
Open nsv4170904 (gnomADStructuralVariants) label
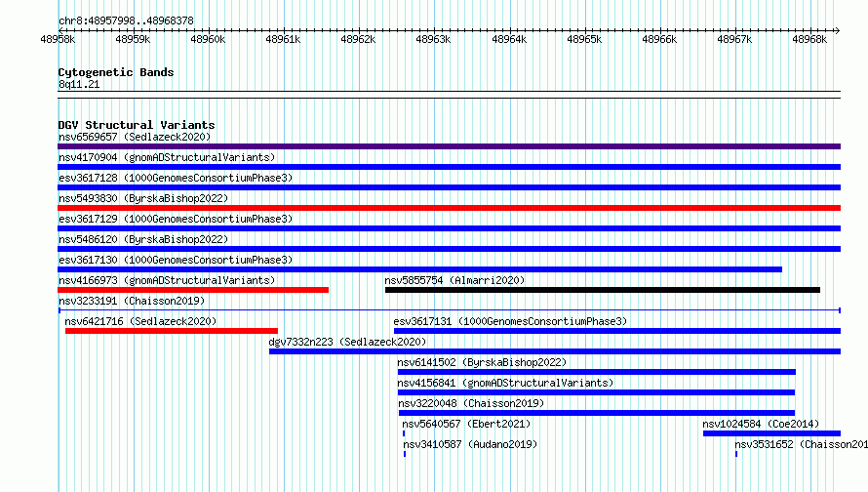tap(167, 157)
